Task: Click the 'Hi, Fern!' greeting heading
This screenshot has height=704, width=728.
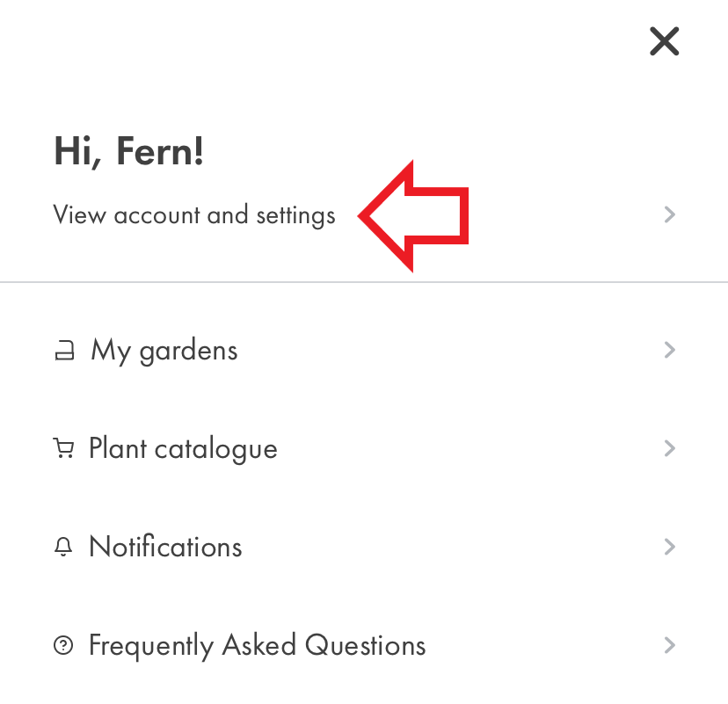Action: 128,152
